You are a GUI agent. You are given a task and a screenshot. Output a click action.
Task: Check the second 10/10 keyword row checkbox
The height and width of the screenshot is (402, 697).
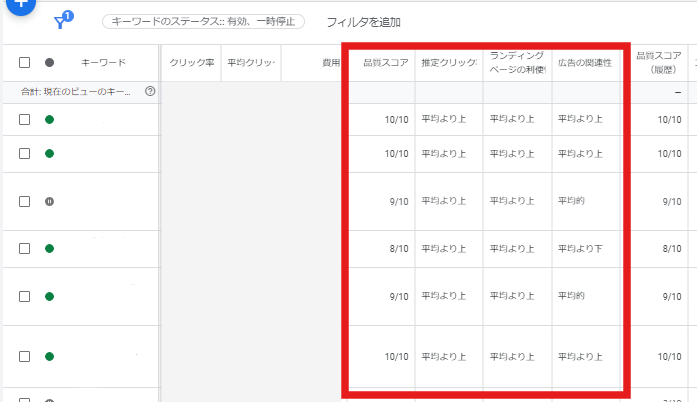click(24, 154)
